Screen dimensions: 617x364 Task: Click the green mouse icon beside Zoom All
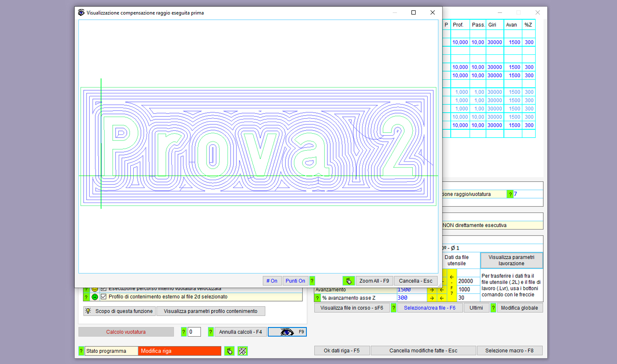tap(348, 281)
